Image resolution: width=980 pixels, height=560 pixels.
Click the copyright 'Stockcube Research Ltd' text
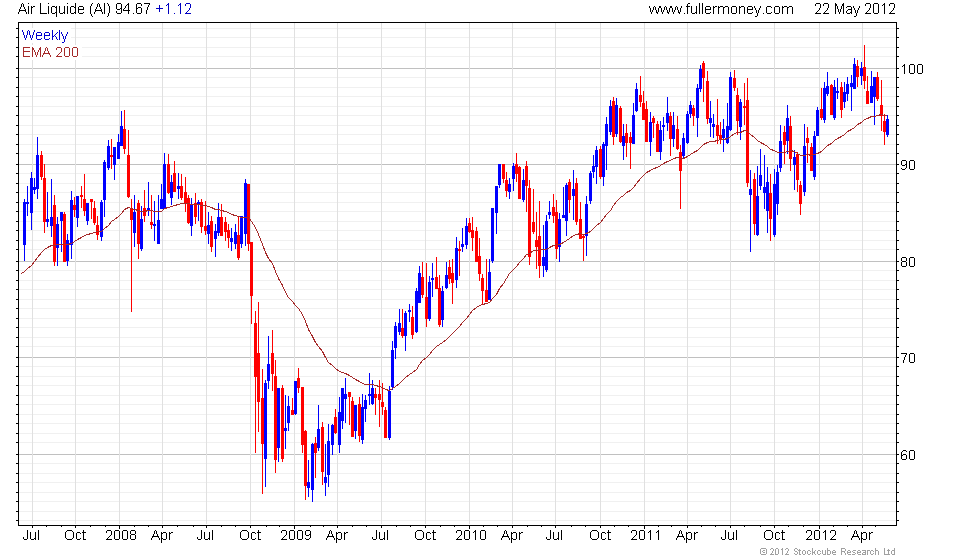pyautogui.click(x=828, y=552)
